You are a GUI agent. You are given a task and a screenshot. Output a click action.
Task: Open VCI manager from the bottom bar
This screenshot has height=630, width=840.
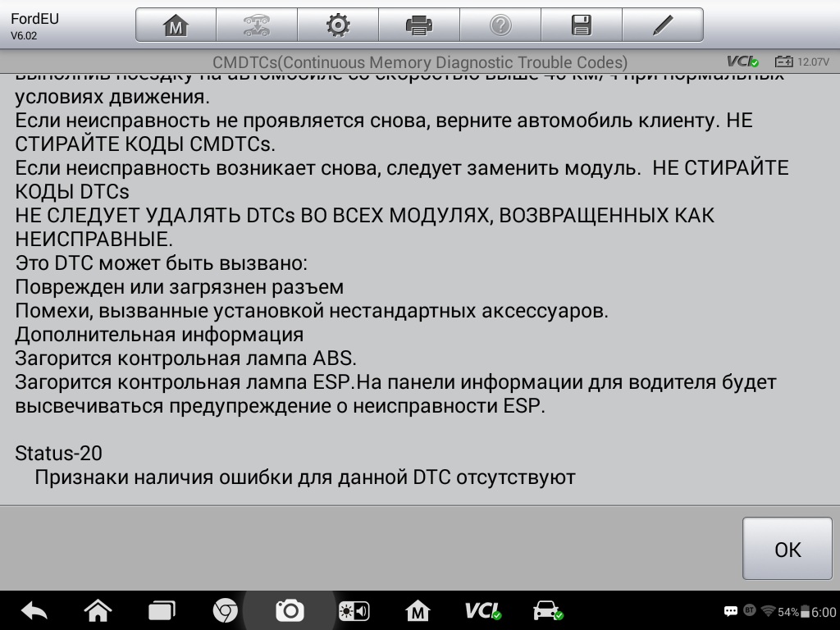[482, 610]
